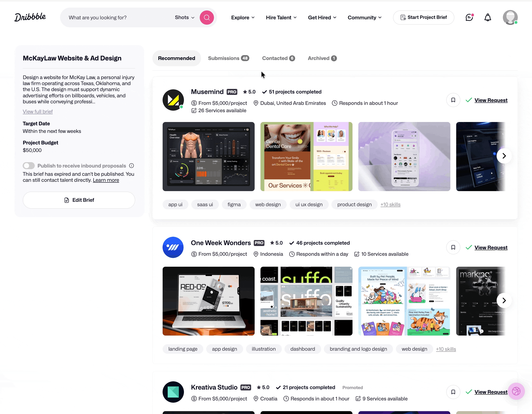Open the messages chat icon
The height and width of the screenshot is (414, 532).
(x=469, y=18)
